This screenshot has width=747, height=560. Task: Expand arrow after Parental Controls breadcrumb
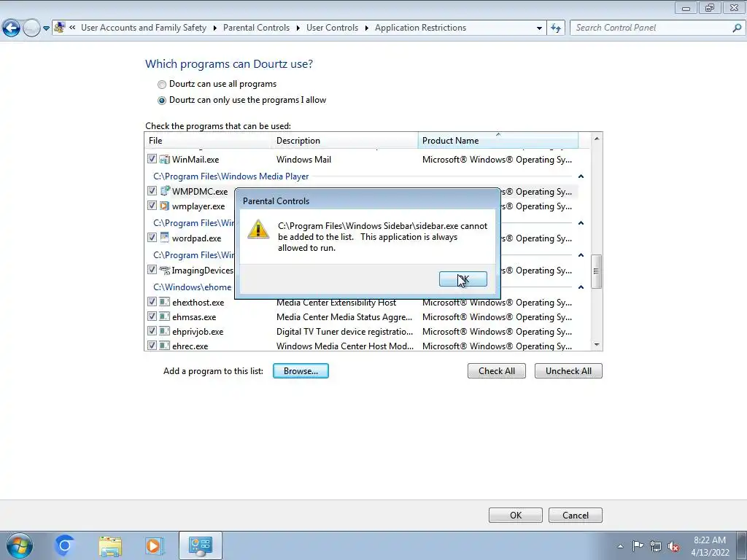[x=298, y=28]
